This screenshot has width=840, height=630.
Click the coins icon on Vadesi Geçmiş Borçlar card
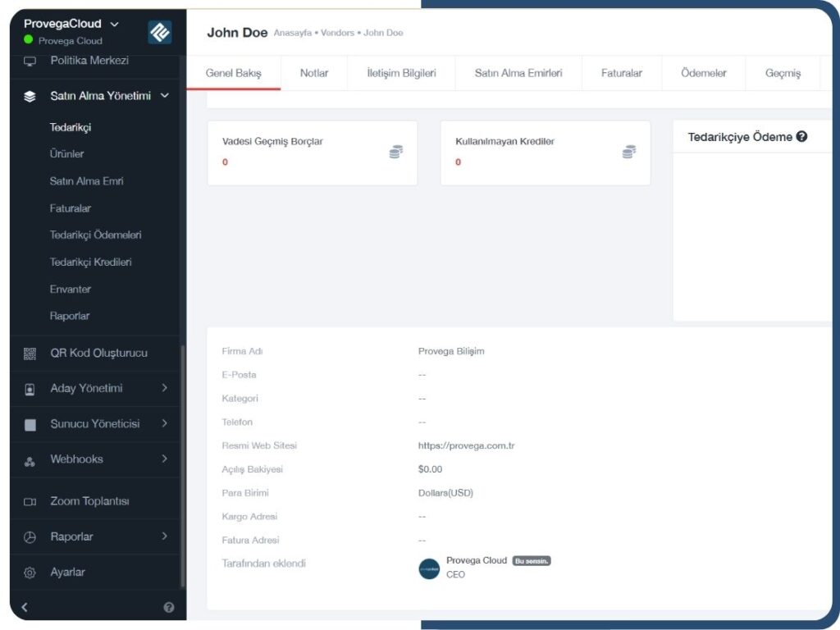(396, 152)
